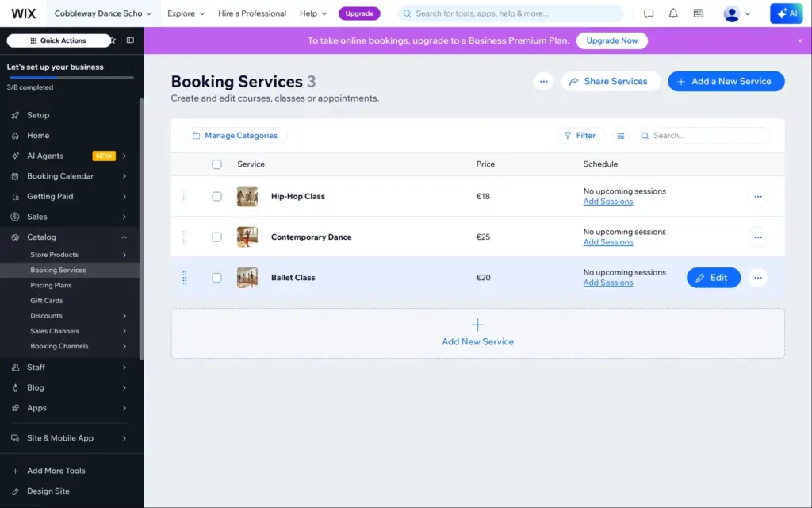Check the Ballet Class checkbox
Screen dimensions: 812x508
[x=216, y=278]
